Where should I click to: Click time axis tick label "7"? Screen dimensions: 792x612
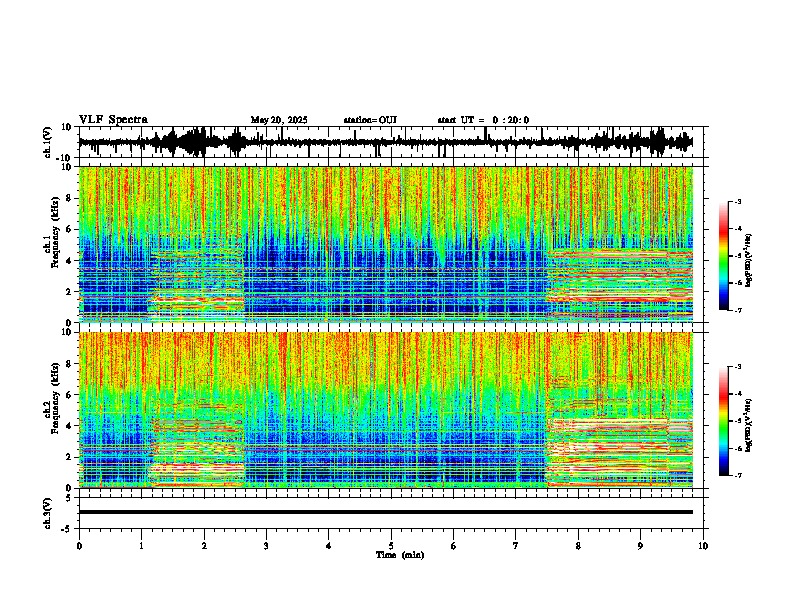click(516, 546)
